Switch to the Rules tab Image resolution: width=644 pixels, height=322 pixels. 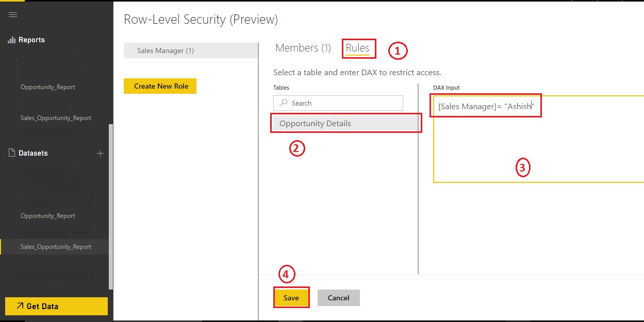tap(357, 48)
